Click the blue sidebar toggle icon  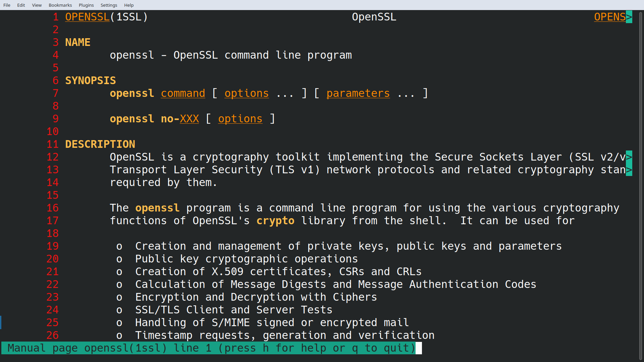coord(2,322)
